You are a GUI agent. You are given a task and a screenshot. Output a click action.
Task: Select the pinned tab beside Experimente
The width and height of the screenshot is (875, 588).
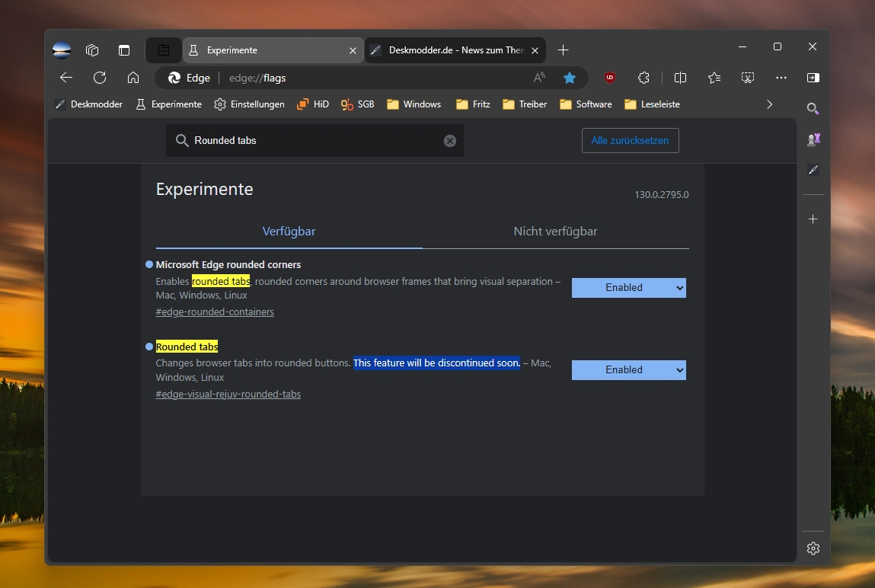(x=164, y=50)
